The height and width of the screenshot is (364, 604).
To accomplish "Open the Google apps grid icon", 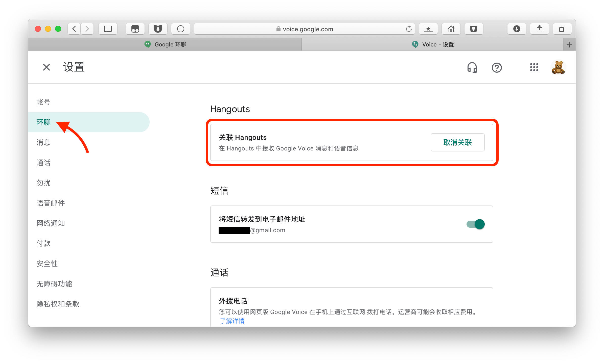I will point(534,67).
